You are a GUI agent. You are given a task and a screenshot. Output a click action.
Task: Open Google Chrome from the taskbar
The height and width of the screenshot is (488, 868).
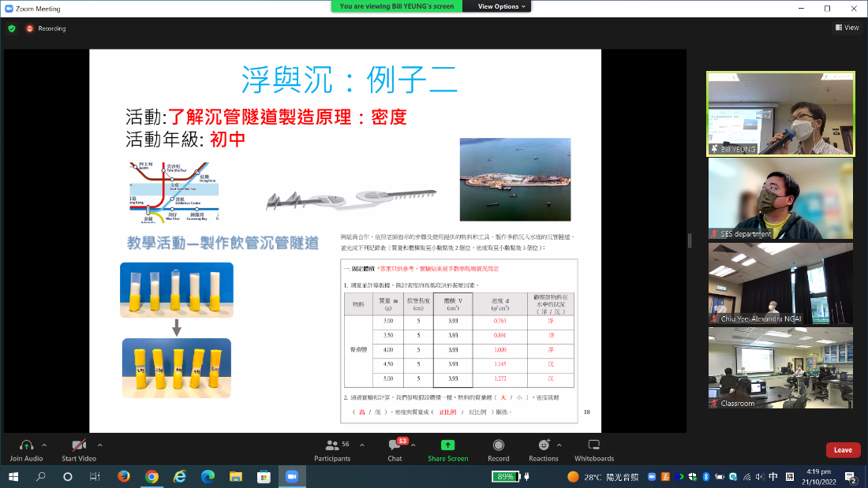(x=152, y=477)
